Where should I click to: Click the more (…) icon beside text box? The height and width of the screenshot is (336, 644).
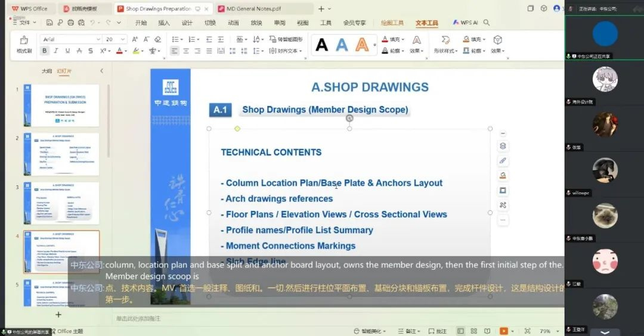pos(503,220)
